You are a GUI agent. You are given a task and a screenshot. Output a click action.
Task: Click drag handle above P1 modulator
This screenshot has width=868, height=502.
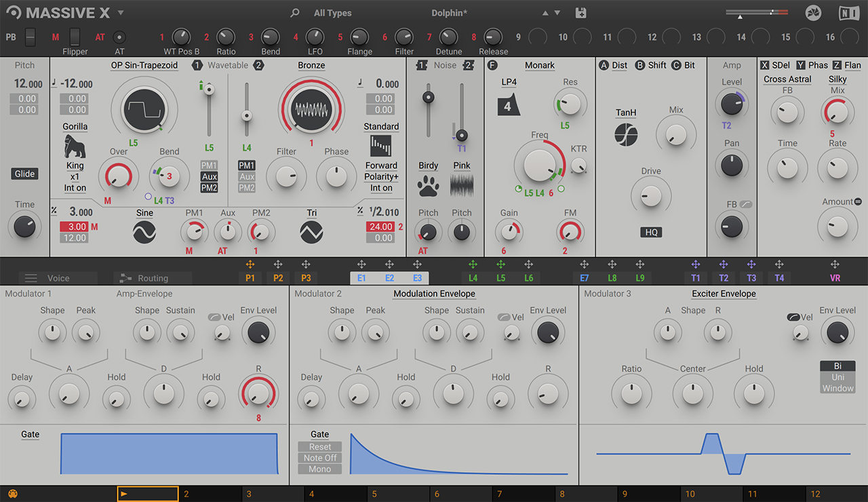250,265
